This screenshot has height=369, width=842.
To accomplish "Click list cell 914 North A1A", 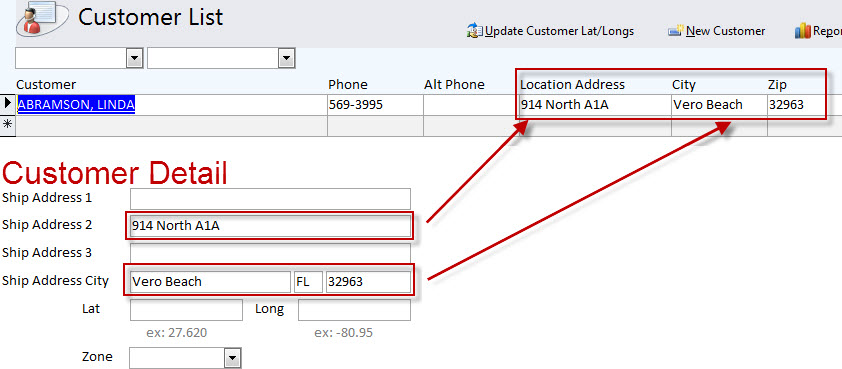I will (x=595, y=105).
